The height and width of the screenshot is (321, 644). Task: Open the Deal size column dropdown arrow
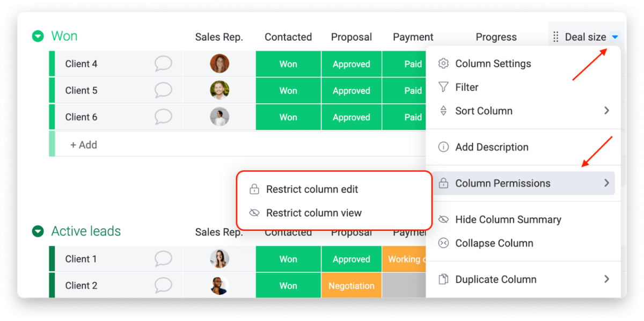click(x=615, y=37)
